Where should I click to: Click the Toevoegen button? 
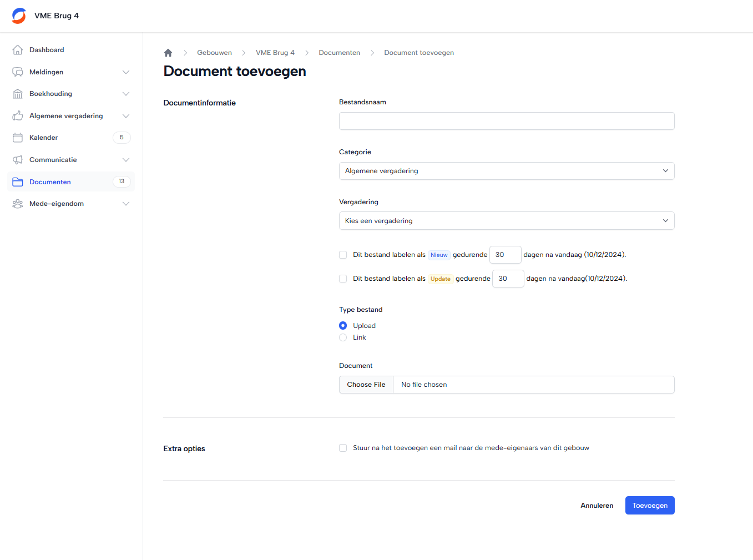tap(649, 506)
